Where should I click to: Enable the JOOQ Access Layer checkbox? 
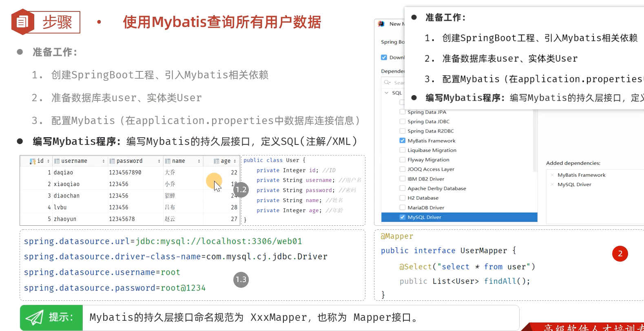tap(403, 169)
